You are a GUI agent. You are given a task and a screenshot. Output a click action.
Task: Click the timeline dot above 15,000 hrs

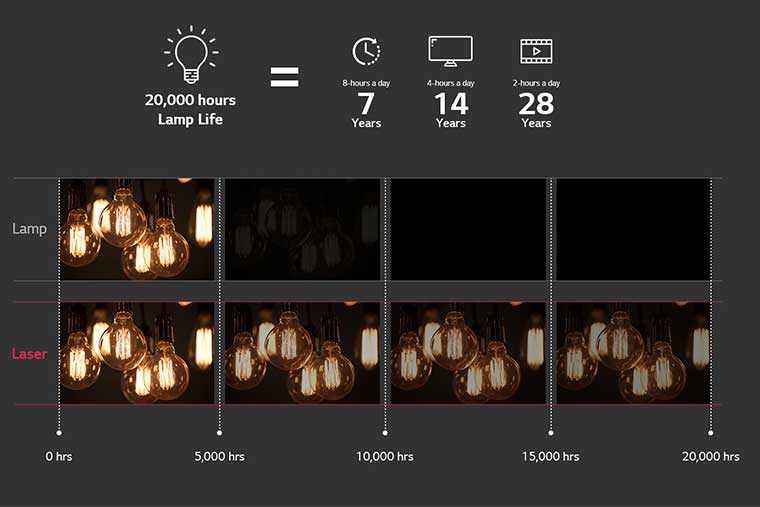[551, 433]
